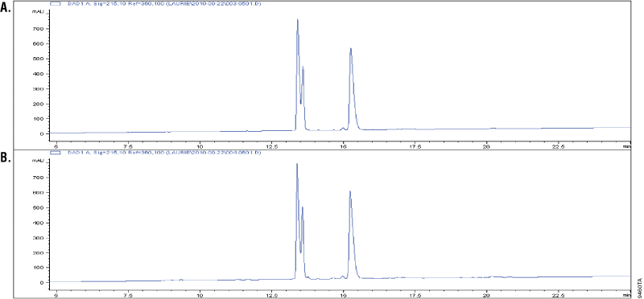Click the 300 y-axis tick label in panel A
This screenshot has height=299, width=644.
click(x=39, y=89)
